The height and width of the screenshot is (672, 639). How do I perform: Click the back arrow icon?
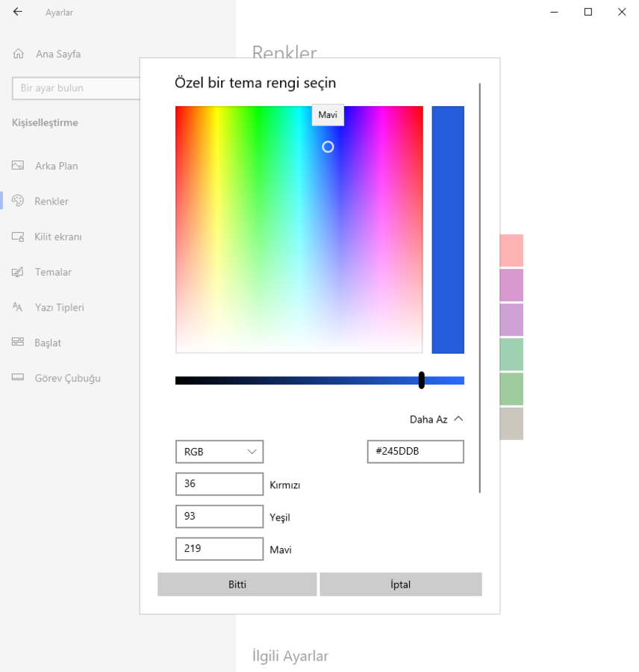pyautogui.click(x=18, y=12)
